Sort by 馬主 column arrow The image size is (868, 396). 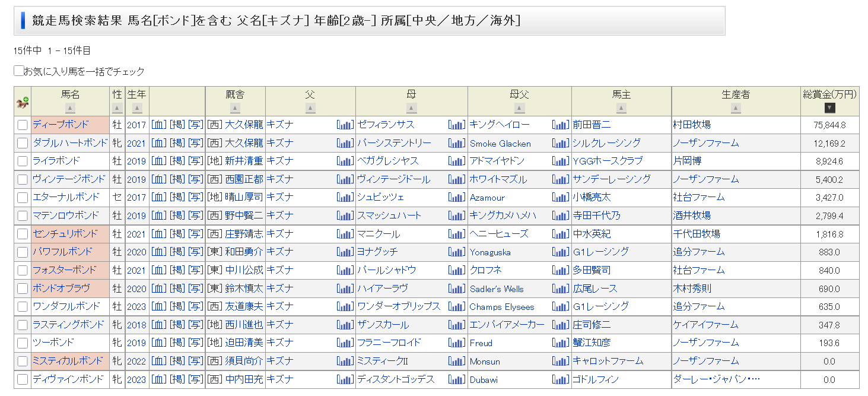click(621, 108)
